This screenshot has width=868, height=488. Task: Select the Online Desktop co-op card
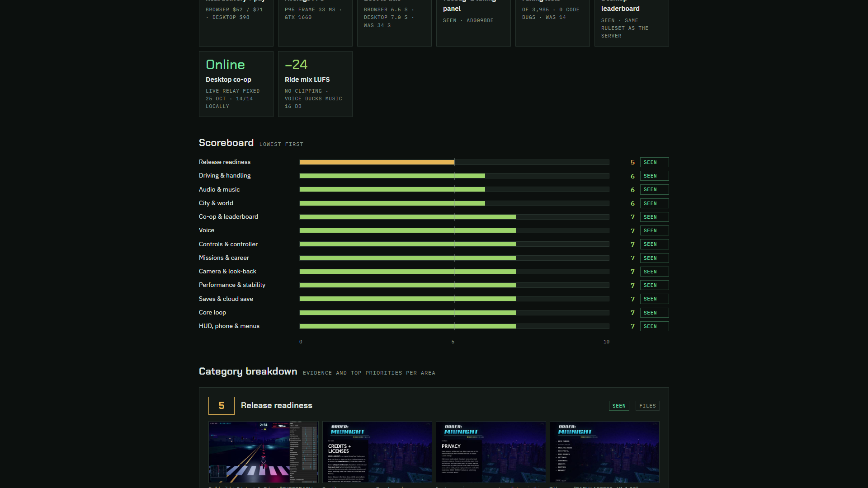236,84
